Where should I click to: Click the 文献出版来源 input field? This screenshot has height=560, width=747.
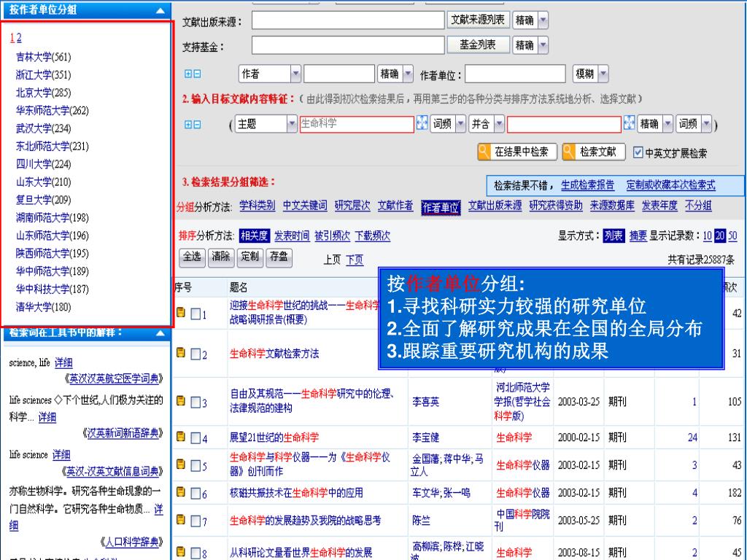click(348, 20)
